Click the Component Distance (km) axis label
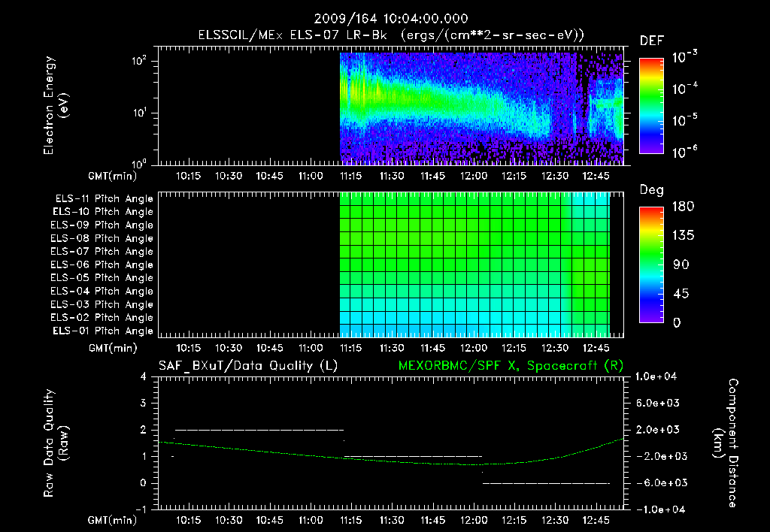This screenshot has height=532, width=770. click(x=726, y=443)
